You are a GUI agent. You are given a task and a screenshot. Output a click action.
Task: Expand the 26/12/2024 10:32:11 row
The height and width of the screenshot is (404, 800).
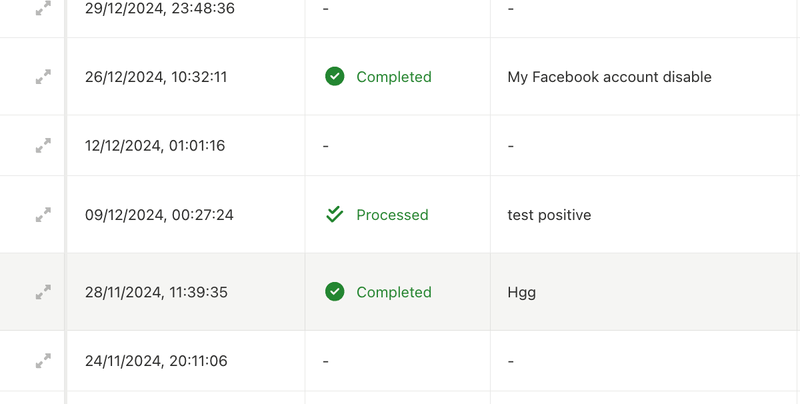43,77
